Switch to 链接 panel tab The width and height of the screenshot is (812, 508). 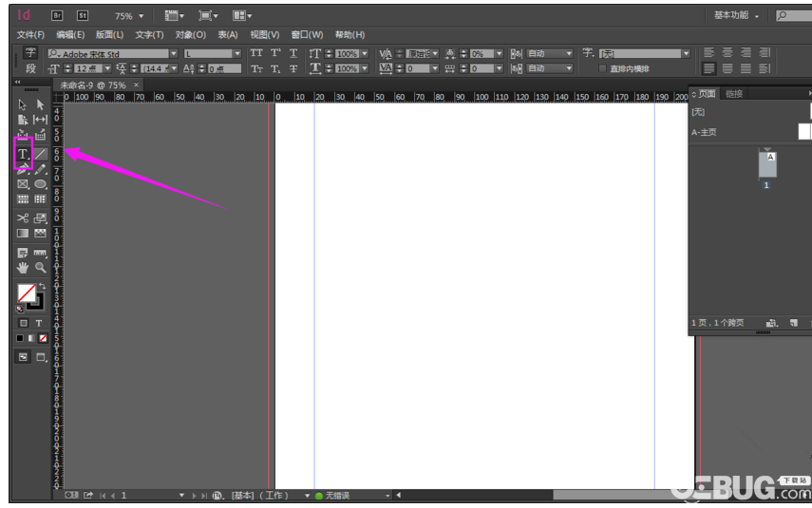pyautogui.click(x=734, y=94)
